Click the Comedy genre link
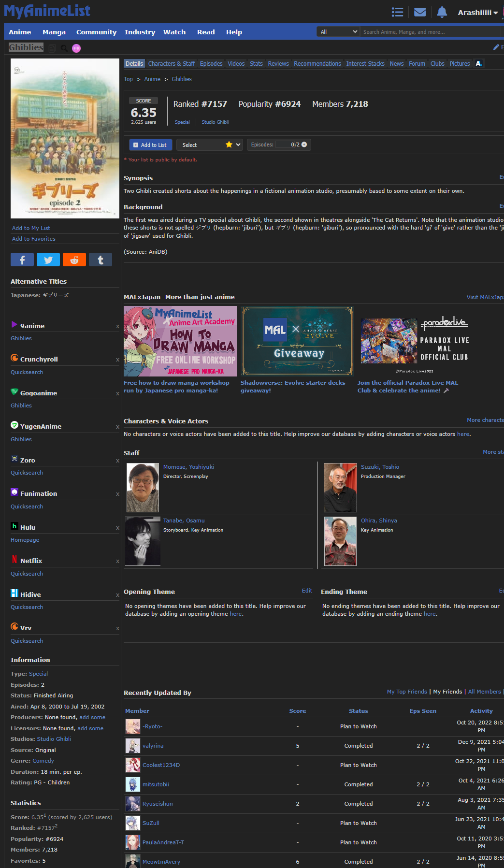 point(43,761)
